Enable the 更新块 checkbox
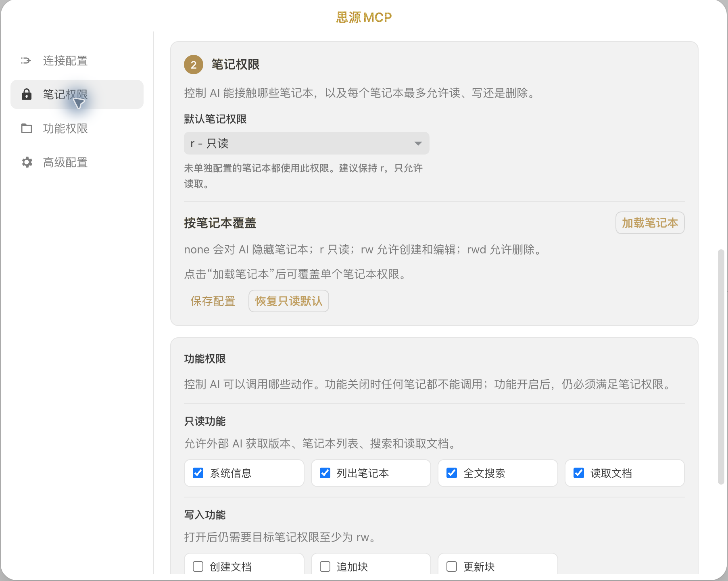This screenshot has width=728, height=581. pyautogui.click(x=452, y=566)
